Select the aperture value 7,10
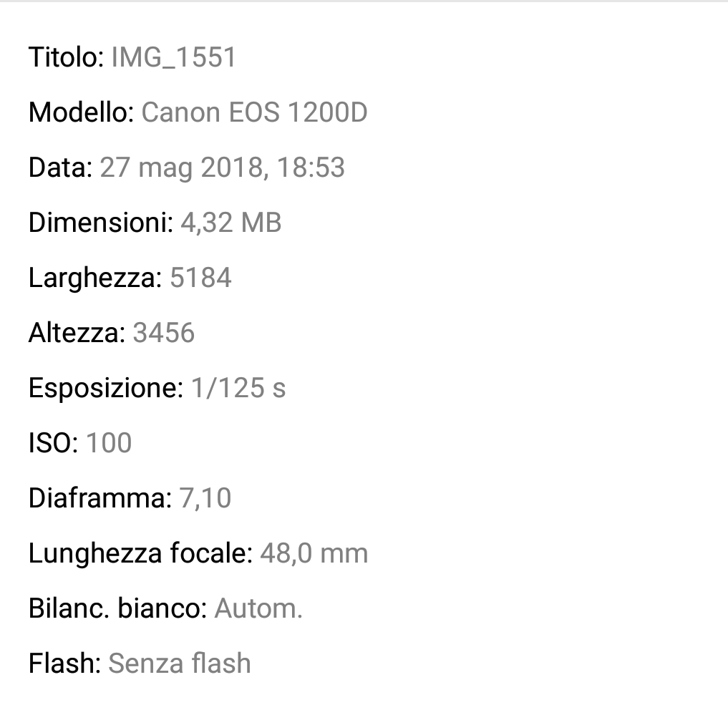 205,498
